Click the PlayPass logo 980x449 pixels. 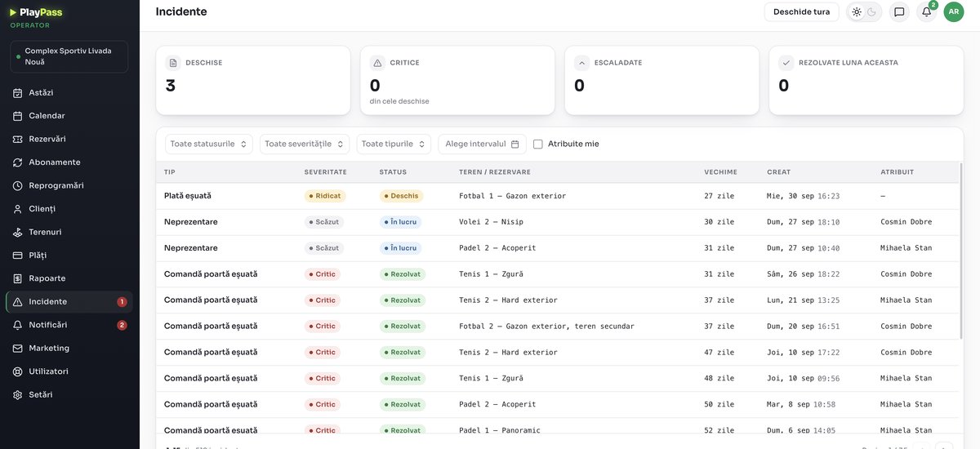click(36, 12)
